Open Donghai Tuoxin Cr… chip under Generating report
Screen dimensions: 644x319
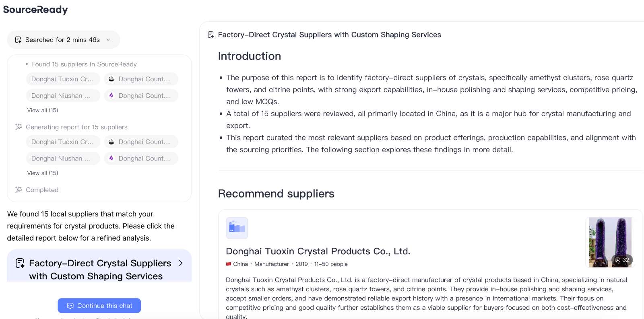[63, 142]
